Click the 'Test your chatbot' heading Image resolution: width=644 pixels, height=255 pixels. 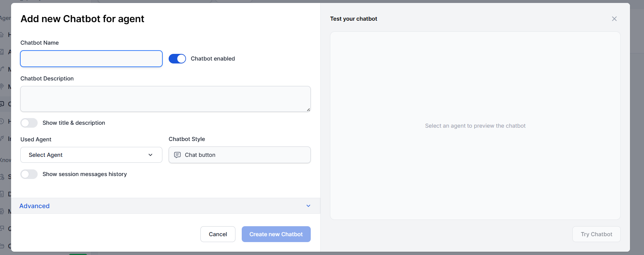coord(354,19)
